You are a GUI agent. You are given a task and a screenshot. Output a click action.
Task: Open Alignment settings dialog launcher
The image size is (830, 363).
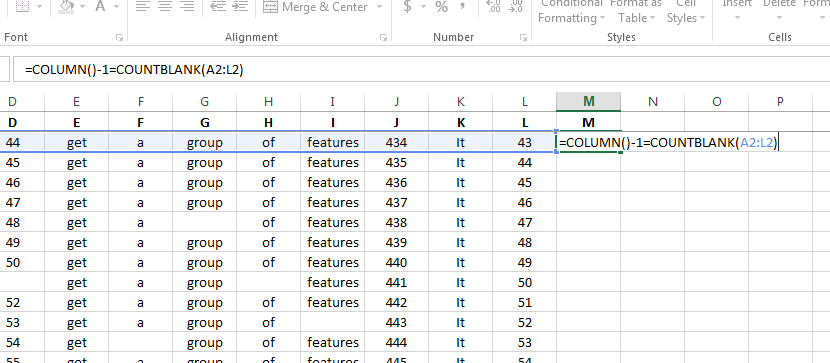click(x=383, y=38)
